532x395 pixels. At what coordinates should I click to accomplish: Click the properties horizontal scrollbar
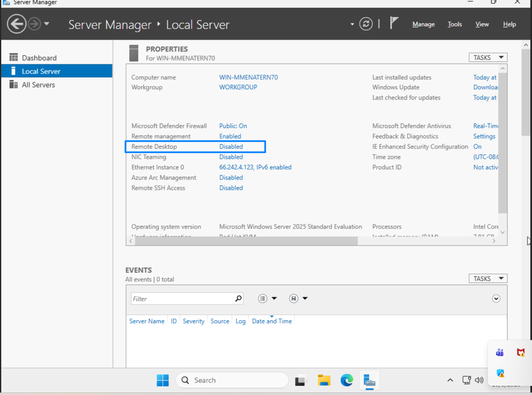point(246,241)
